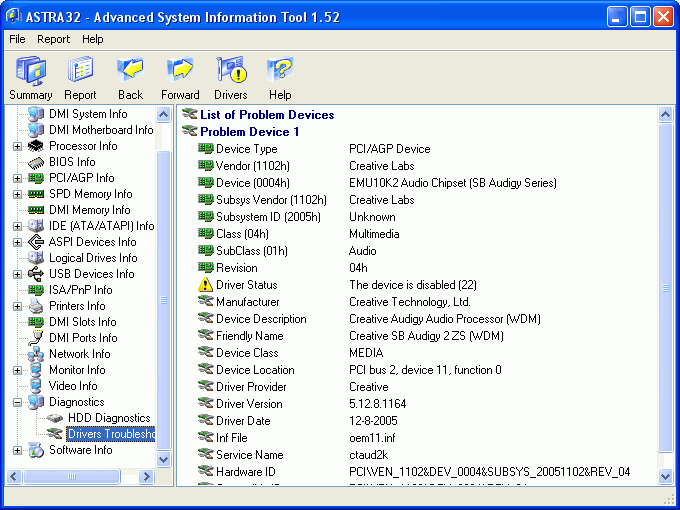The height and width of the screenshot is (510, 680).
Task: Select the Software Info tree item
Action: point(81,450)
